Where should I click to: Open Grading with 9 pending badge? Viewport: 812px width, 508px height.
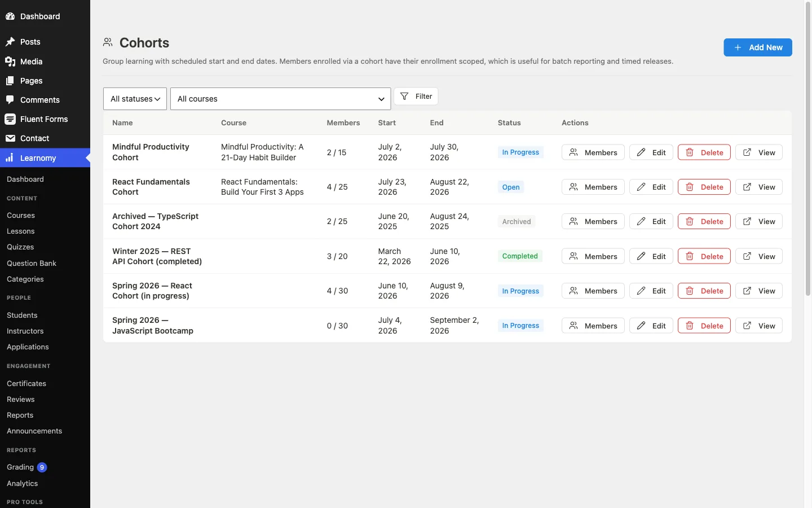click(x=27, y=467)
